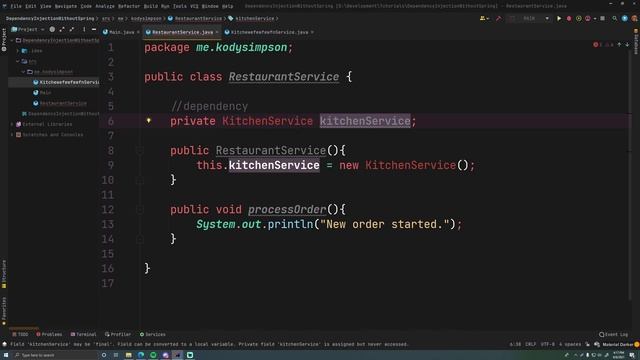
Task: Collapse the root project folder in tree
Action: pyautogui.click(x=12, y=40)
